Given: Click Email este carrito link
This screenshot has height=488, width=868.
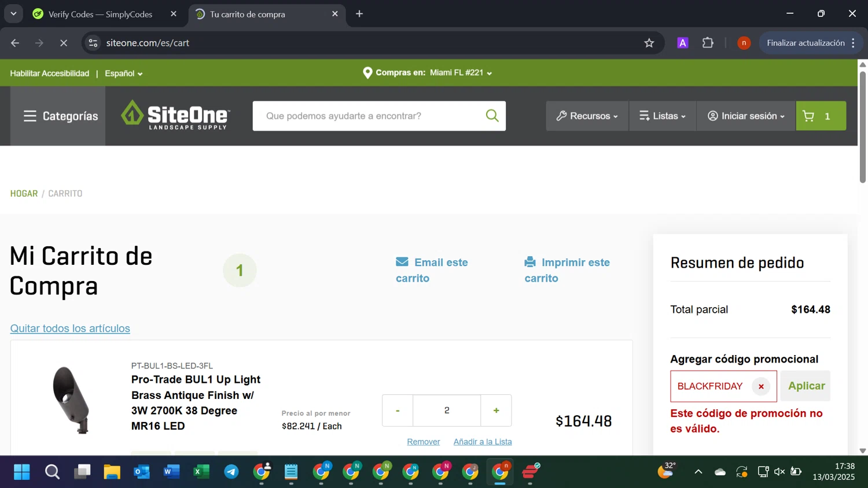Looking at the screenshot, I should pos(432,270).
